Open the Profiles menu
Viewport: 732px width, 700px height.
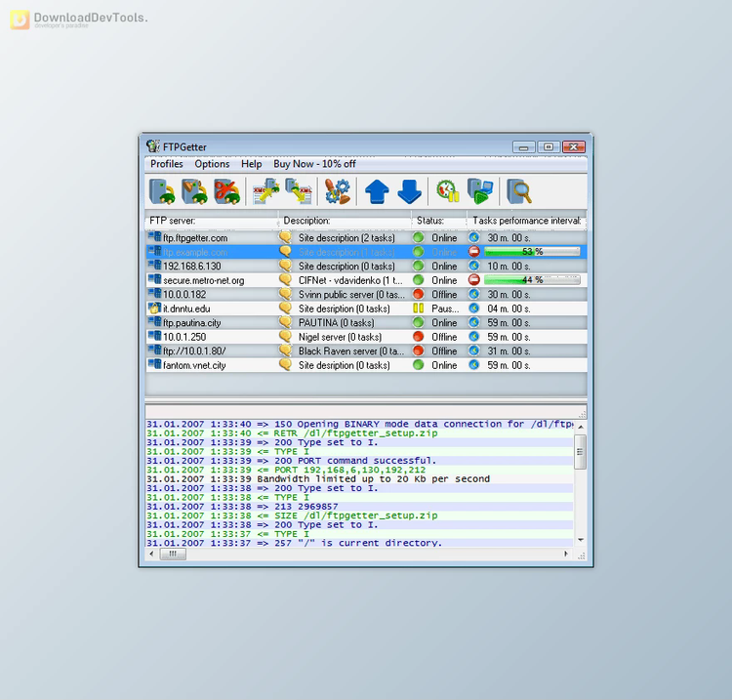point(167,164)
